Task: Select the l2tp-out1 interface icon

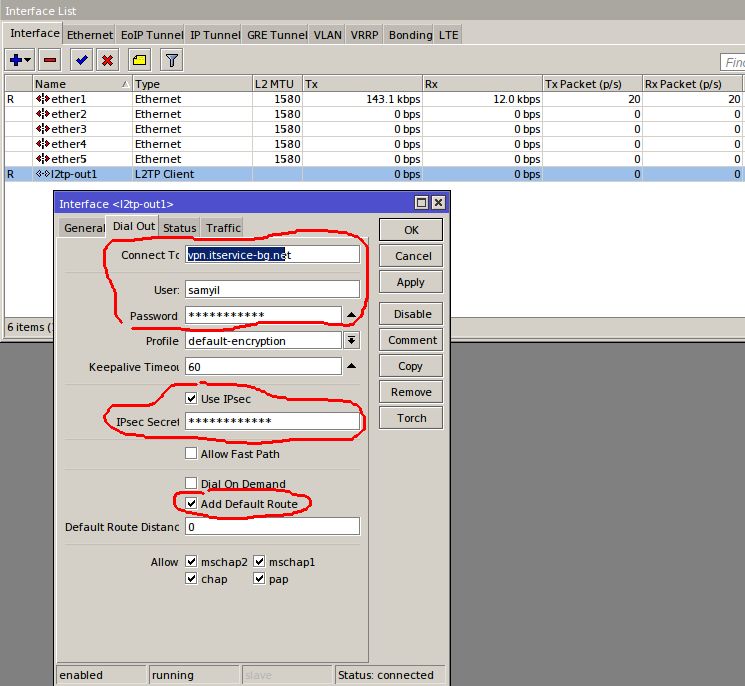Action: (x=43, y=174)
